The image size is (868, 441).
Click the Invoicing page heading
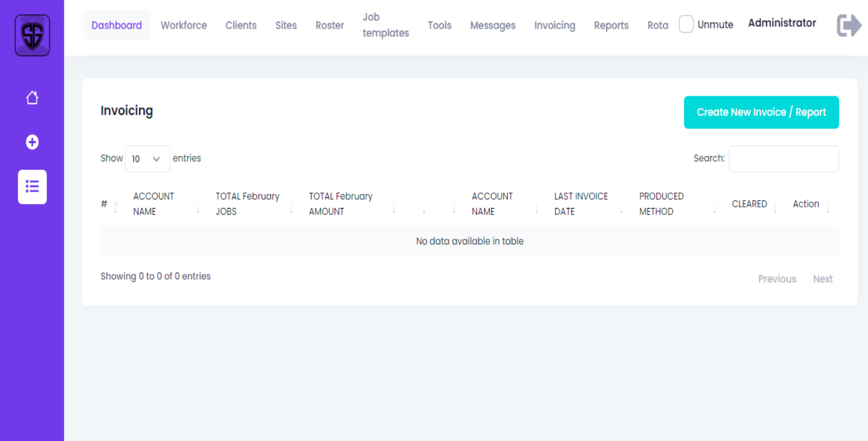[127, 111]
